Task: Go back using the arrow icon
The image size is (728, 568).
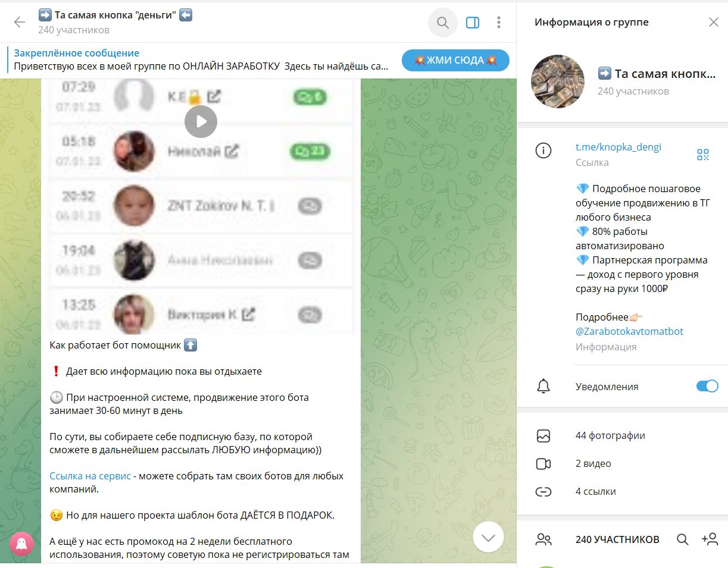Action: tap(20, 23)
